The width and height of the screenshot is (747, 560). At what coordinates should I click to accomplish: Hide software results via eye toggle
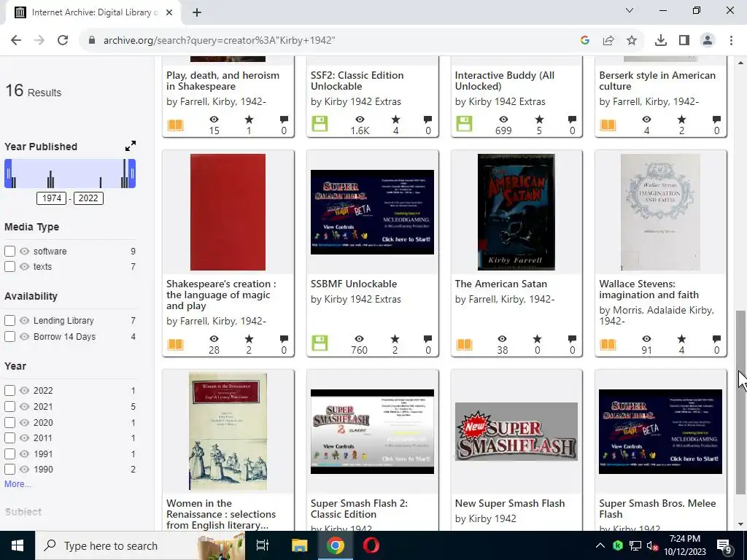(24, 251)
